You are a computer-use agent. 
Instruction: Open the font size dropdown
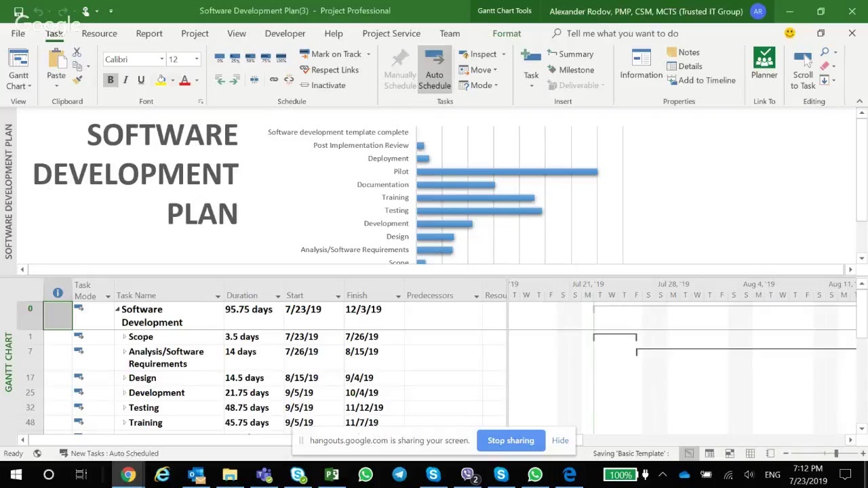(197, 60)
